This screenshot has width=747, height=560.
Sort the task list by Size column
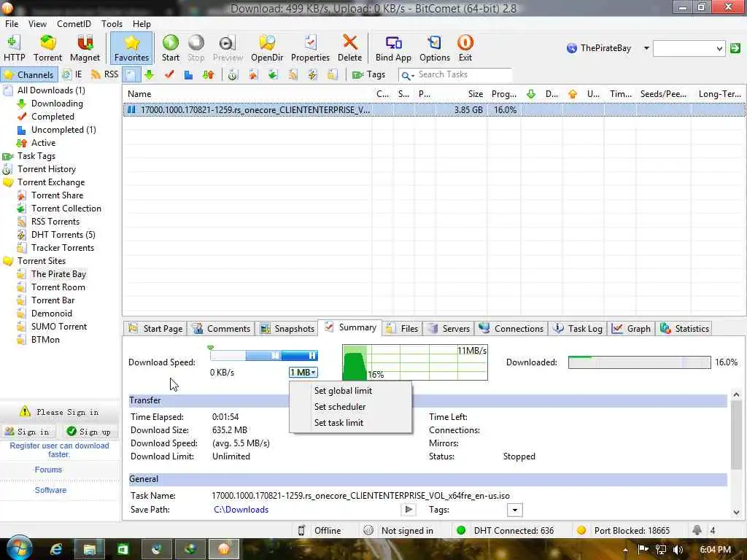coord(475,94)
